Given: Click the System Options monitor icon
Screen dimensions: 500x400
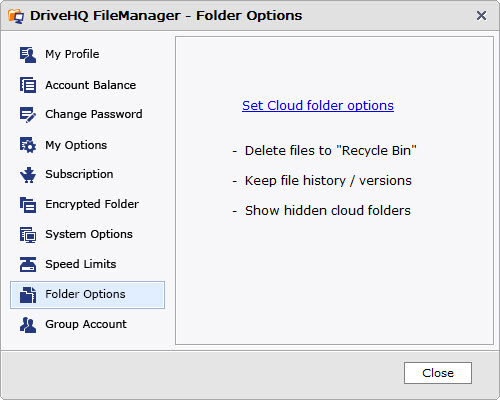Looking at the screenshot, I should click(x=28, y=235).
